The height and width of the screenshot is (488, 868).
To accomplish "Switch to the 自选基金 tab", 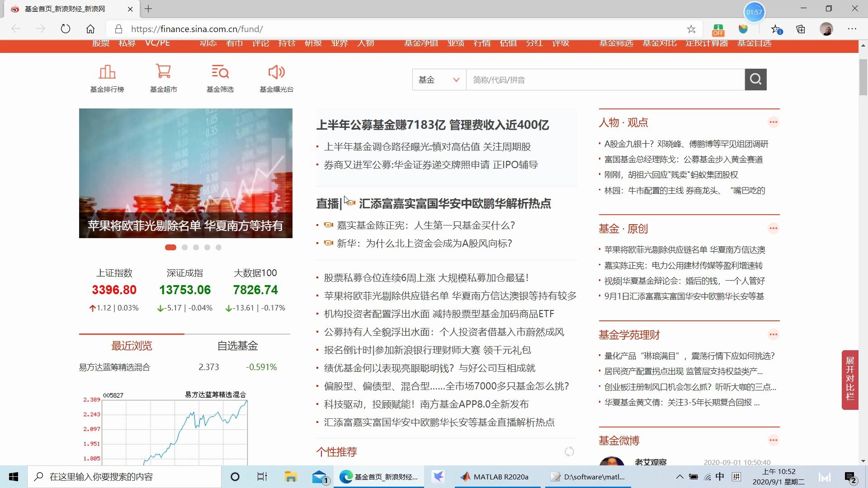I will 237,346.
